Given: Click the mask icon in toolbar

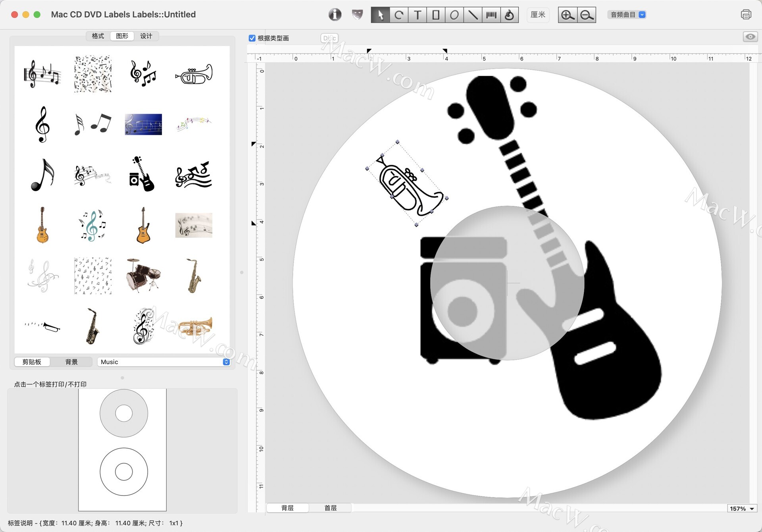Looking at the screenshot, I should coord(357,15).
